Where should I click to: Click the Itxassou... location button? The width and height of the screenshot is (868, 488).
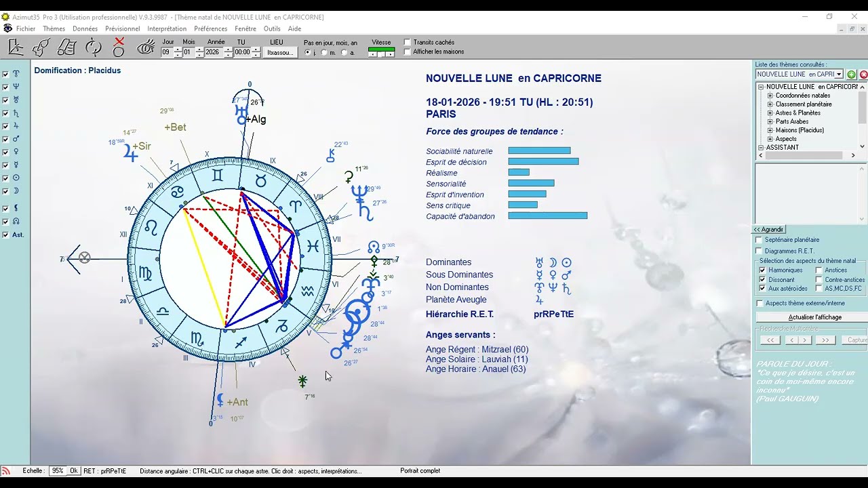point(280,52)
